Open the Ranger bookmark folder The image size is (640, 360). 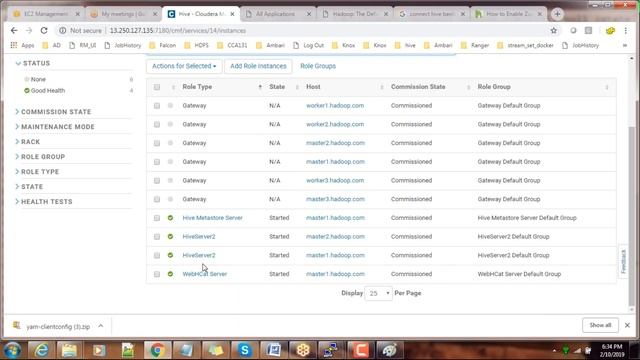[475, 45]
